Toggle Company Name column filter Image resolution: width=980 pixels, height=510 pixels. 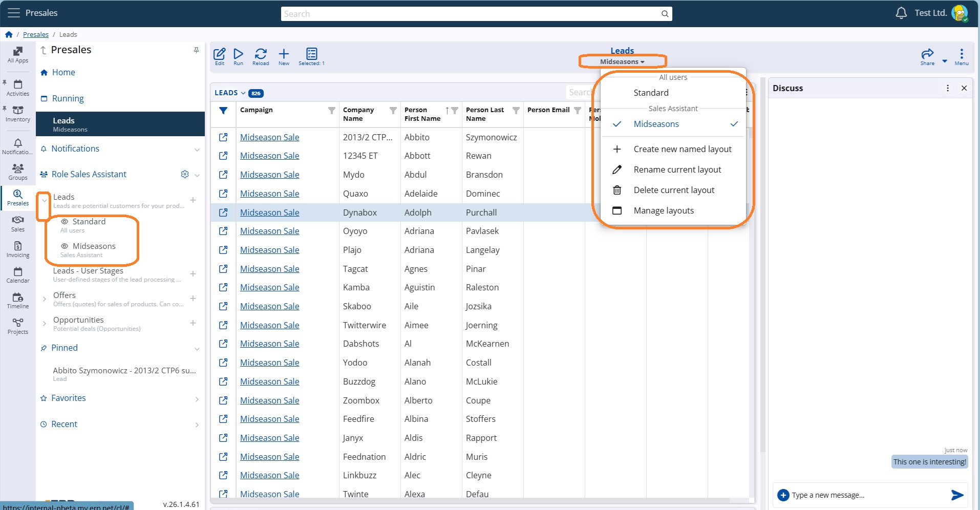[x=393, y=110]
